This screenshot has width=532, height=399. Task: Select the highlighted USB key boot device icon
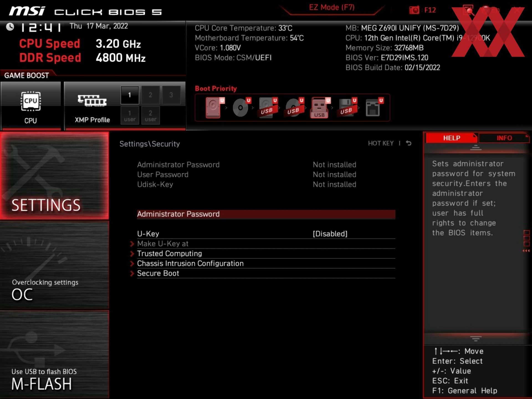pos(320,108)
